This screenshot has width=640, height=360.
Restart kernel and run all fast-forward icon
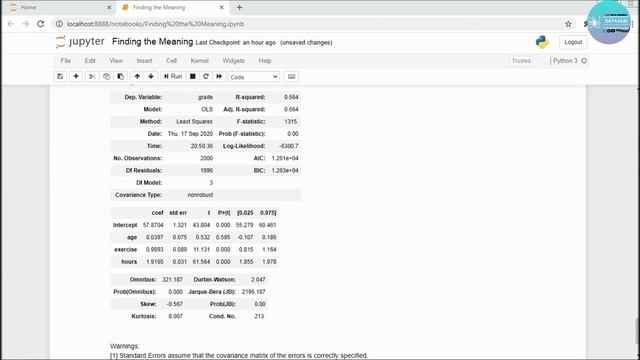click(x=219, y=76)
